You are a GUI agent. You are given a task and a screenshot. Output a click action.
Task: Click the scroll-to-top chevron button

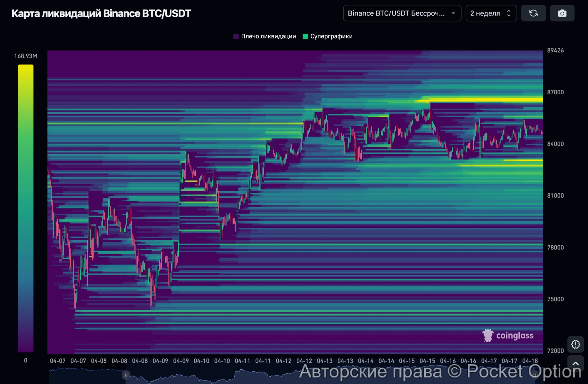click(575, 363)
